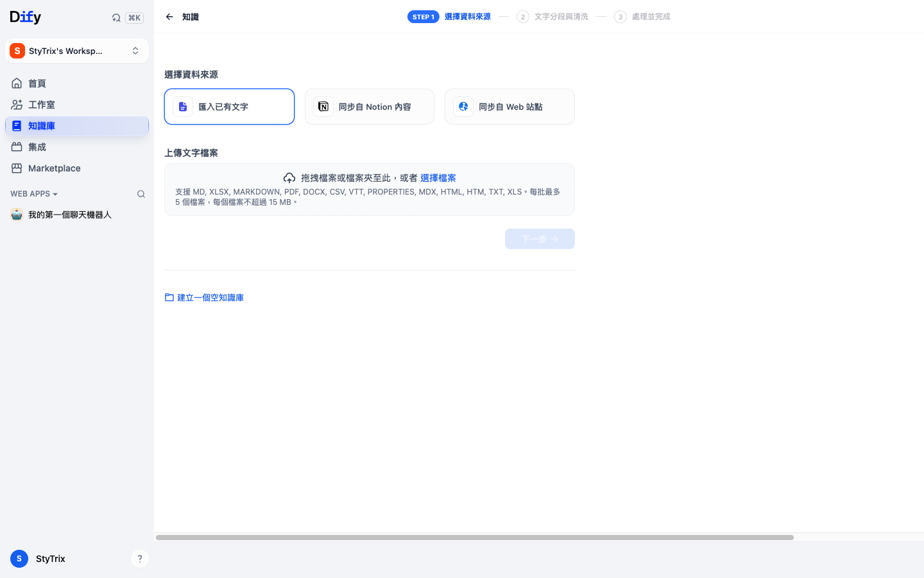Open 我的第一個聊天機器人 app
924x578 pixels.
point(77,215)
